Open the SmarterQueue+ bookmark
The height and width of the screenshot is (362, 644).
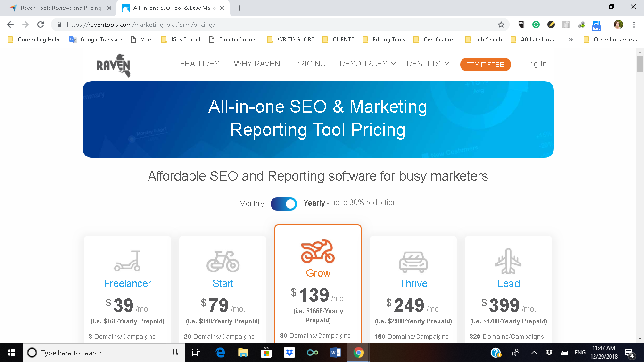coord(234,40)
